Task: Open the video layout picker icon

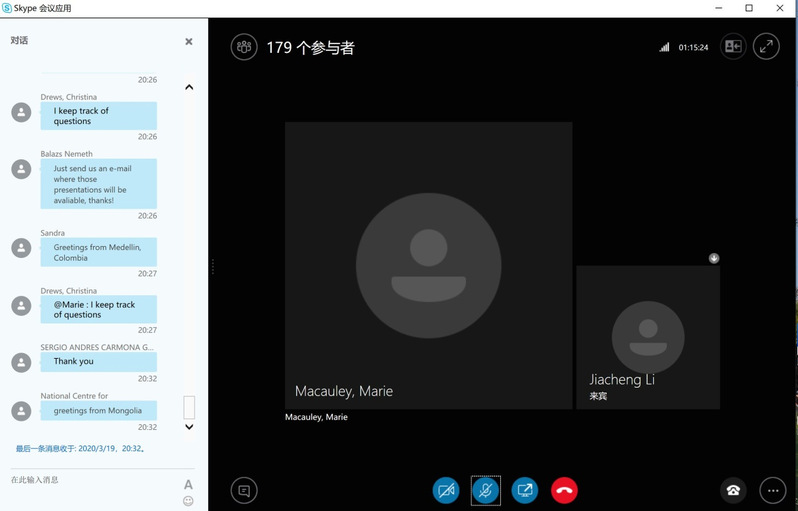Action: click(733, 47)
